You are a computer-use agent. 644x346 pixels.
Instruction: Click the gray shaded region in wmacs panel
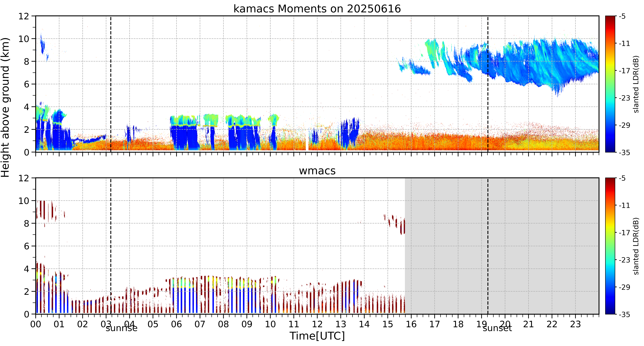click(x=502, y=246)
